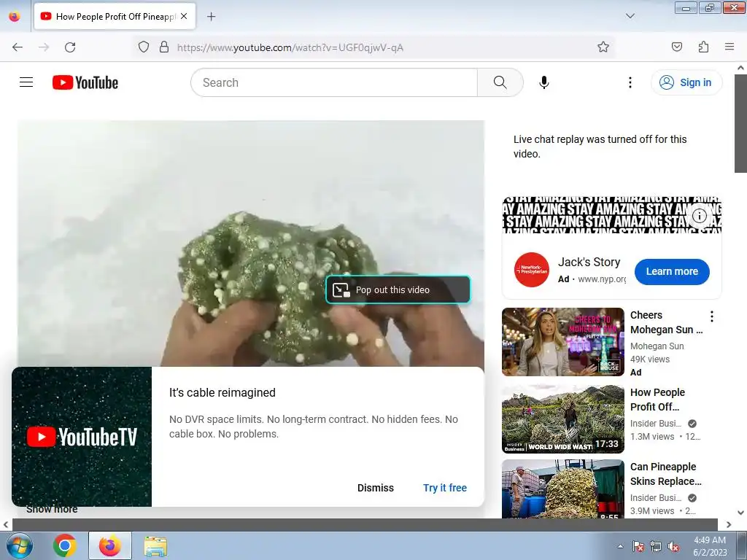Open tracking protection shield icon
The image size is (747, 560).
click(144, 47)
